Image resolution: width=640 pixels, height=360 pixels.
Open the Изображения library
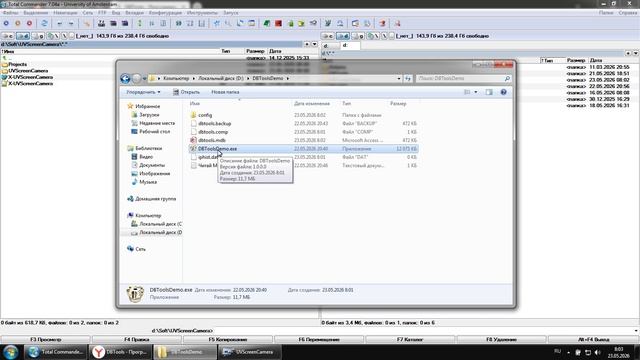154,173
